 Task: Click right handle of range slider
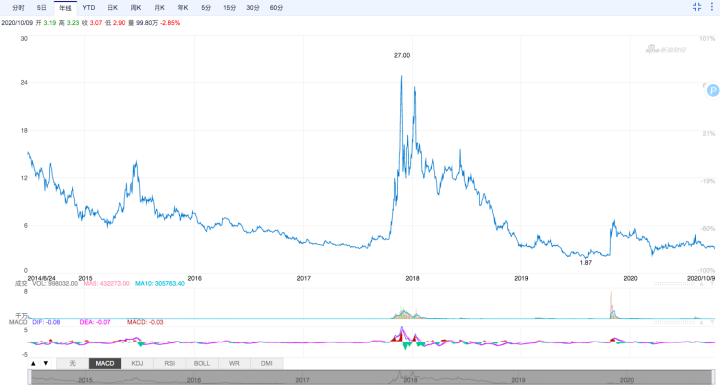714,377
